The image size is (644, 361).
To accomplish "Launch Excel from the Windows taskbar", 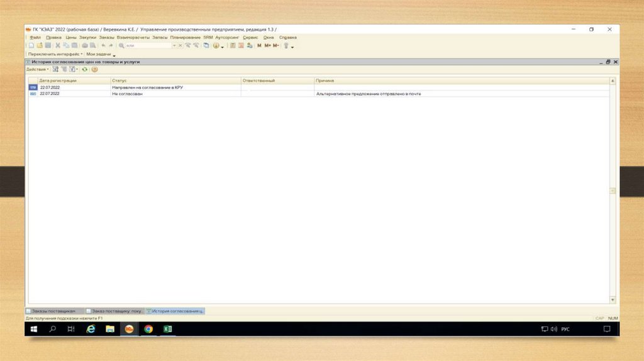I will tap(168, 329).
